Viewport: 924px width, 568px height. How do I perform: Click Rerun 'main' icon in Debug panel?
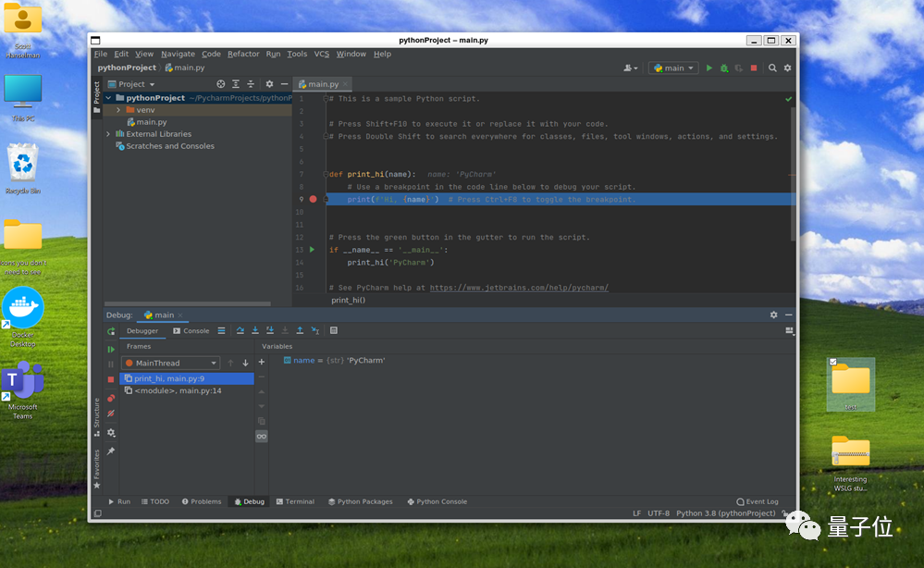[111, 331]
